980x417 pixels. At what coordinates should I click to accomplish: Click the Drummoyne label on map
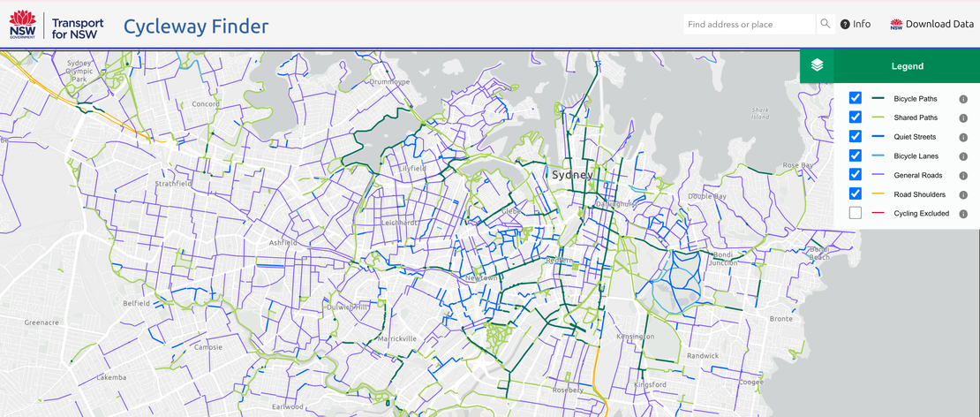coord(389,82)
